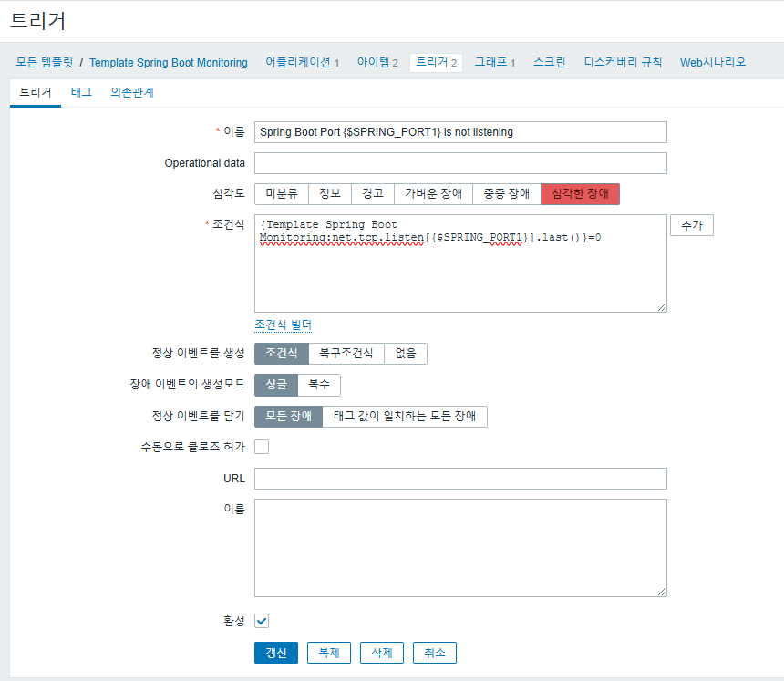Open the 스크린 section
784x681 pixels.
coord(549,63)
